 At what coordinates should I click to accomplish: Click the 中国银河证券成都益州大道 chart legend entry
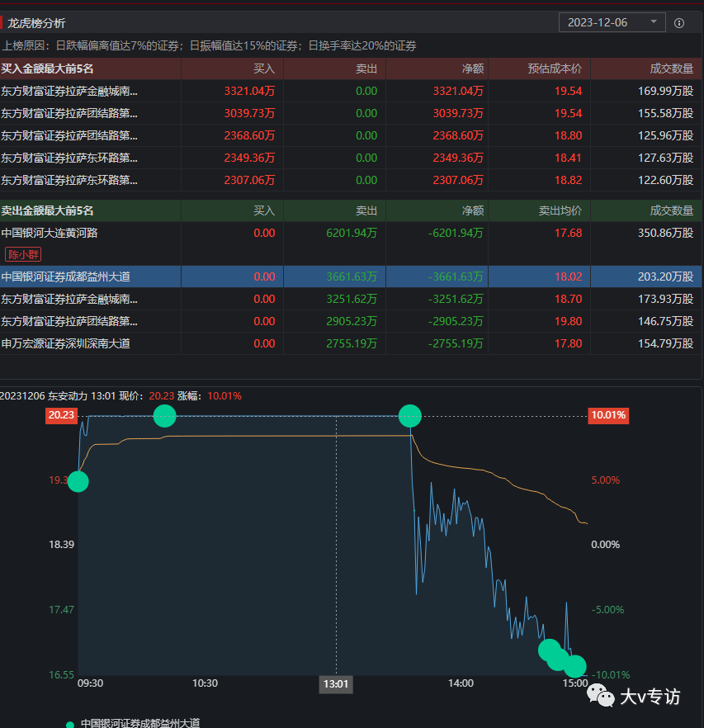(134, 723)
